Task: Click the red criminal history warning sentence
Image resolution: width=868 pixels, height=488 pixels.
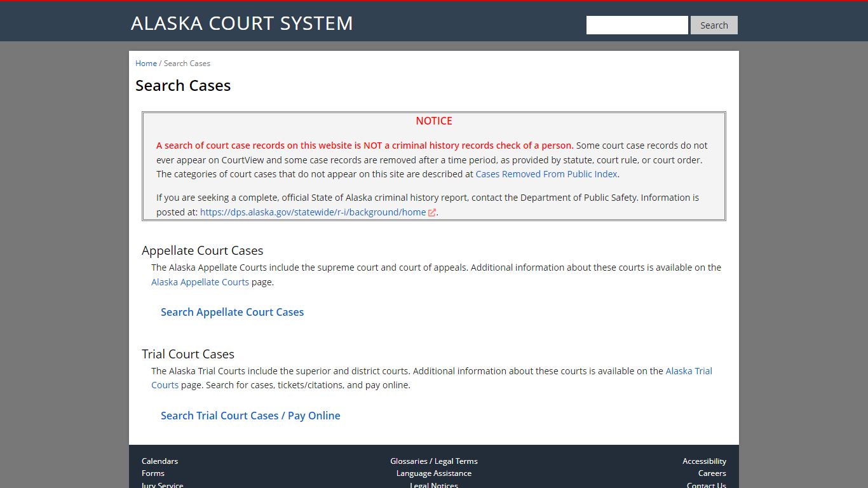Action: tap(365, 146)
